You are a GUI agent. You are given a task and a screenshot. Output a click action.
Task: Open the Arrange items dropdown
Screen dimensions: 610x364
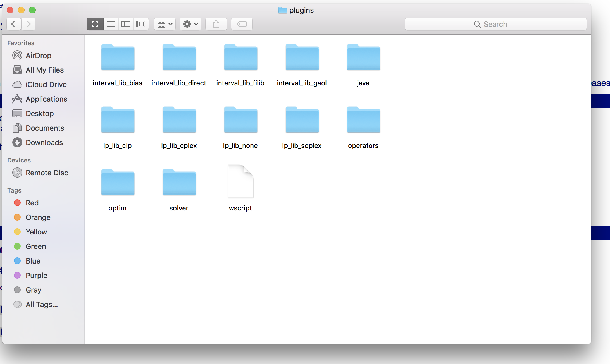click(165, 24)
